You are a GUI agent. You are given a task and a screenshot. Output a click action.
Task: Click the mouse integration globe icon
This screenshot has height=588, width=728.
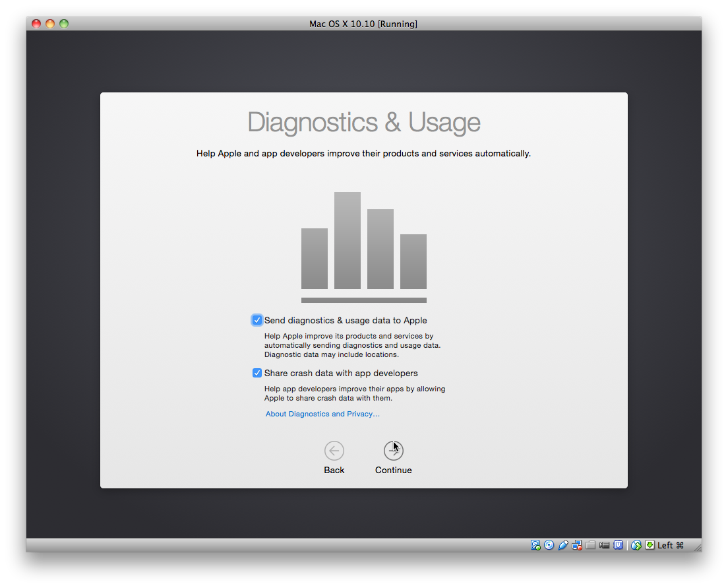point(636,544)
